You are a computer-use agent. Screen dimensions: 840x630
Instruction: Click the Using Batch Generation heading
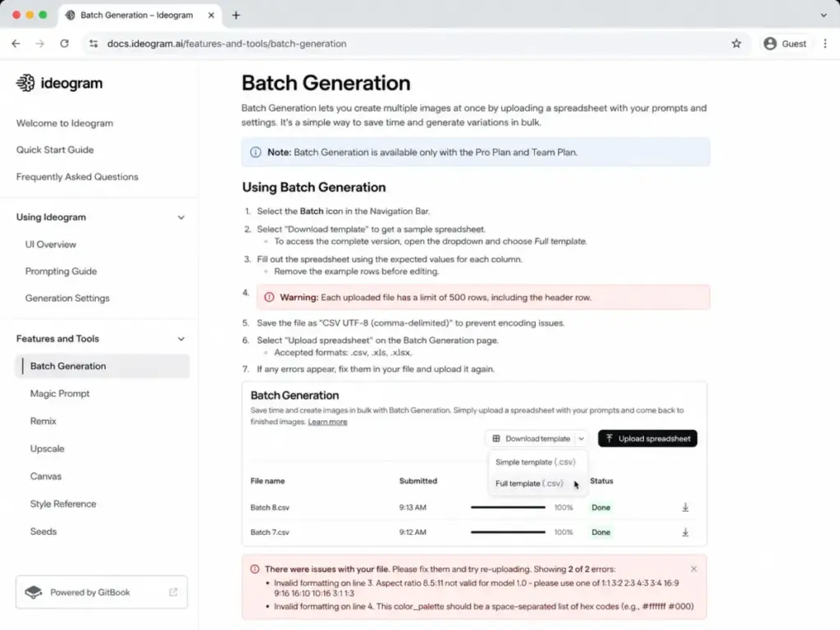click(x=313, y=187)
